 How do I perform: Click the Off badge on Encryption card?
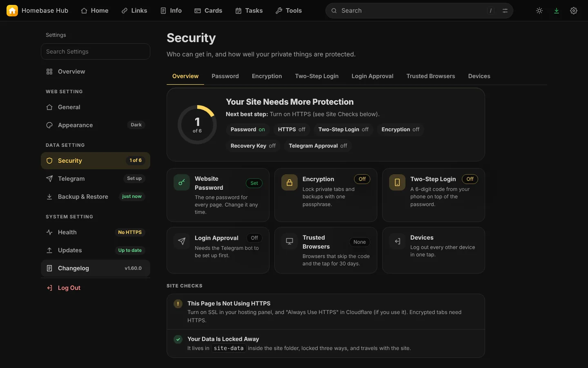pyautogui.click(x=362, y=179)
